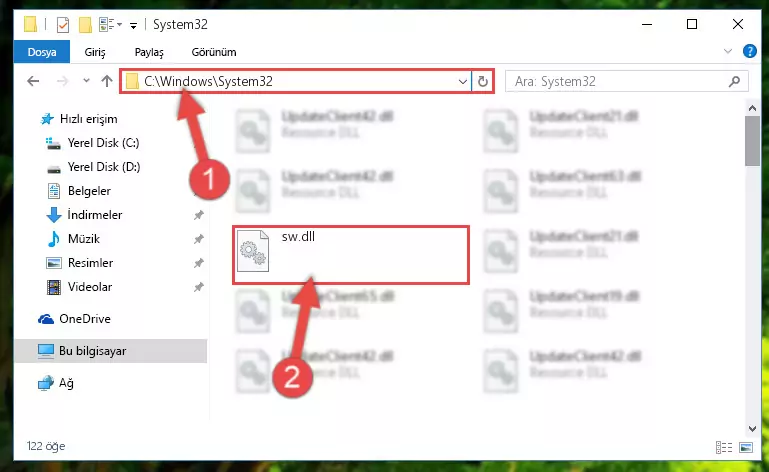Select OneDrive in the navigation pane
The width and height of the screenshot is (769, 472).
click(84, 319)
